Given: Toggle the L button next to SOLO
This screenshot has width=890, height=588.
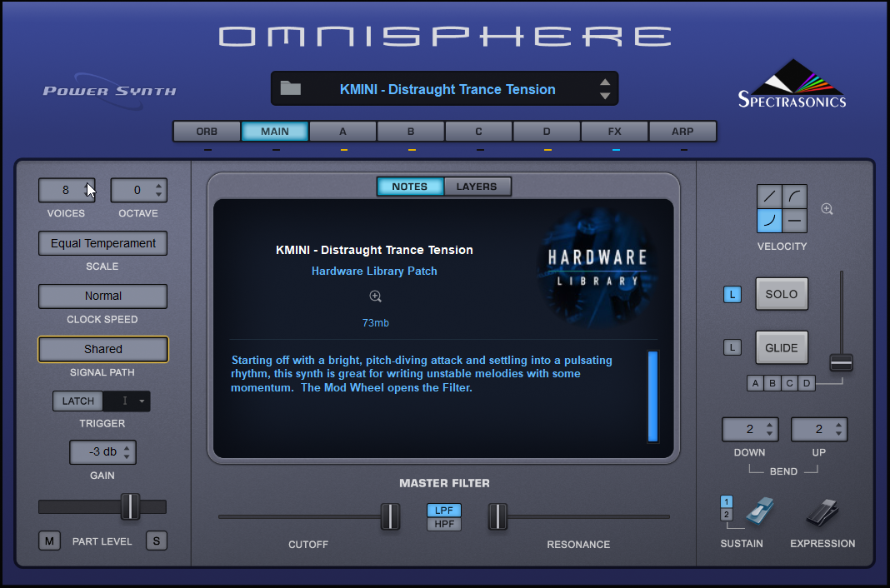Looking at the screenshot, I should (732, 294).
